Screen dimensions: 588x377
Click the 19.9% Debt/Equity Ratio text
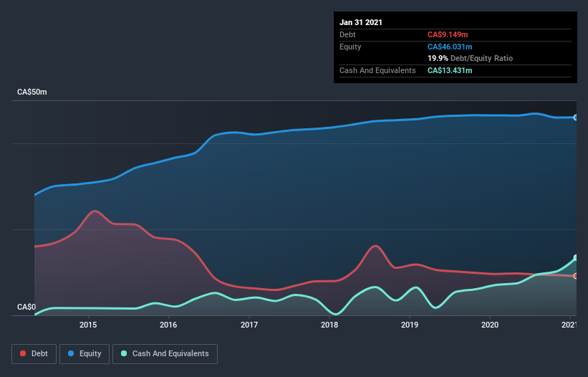(x=471, y=58)
